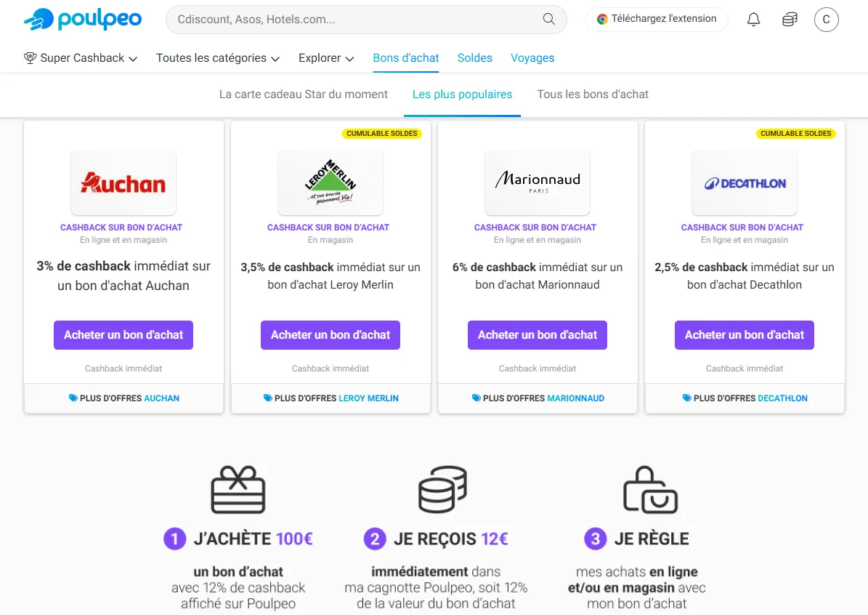Viewport: 868px width, 615px height.
Task: Click "Cashback sur bon d'achat" heading on Auchan card
Action: (x=121, y=227)
